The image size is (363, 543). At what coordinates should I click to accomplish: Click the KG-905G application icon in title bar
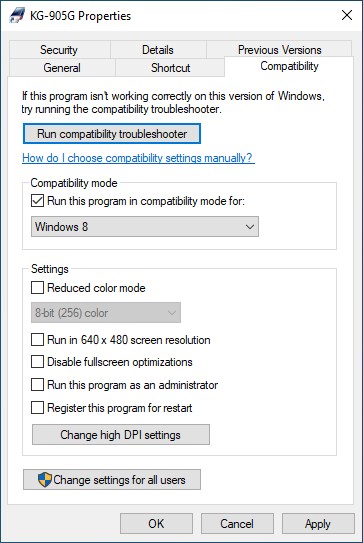point(17,15)
